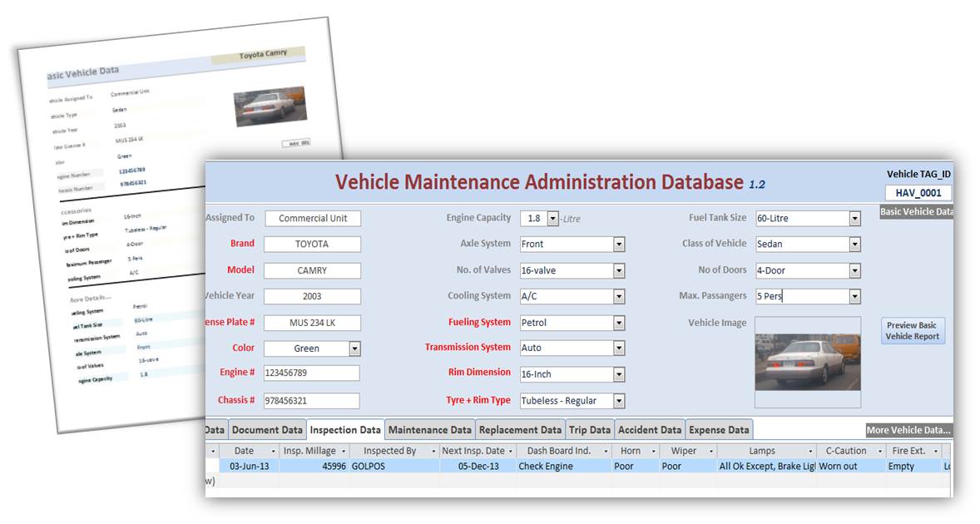Open the Class of Vehicle dropdown arrow
The width and height of the screenshot is (980, 524).
tap(854, 245)
